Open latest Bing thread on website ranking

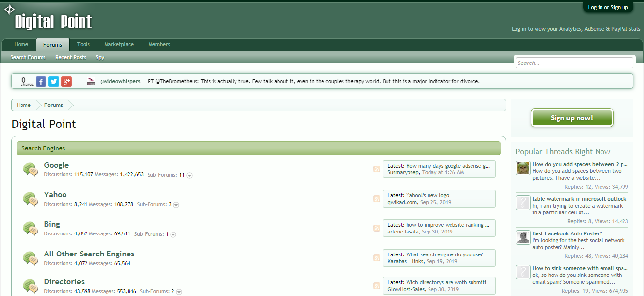coord(448,225)
